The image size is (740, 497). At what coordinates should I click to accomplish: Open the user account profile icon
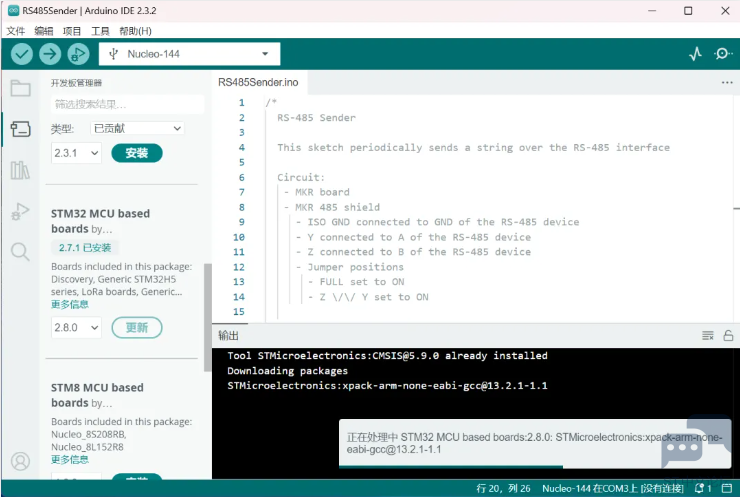(x=20, y=461)
